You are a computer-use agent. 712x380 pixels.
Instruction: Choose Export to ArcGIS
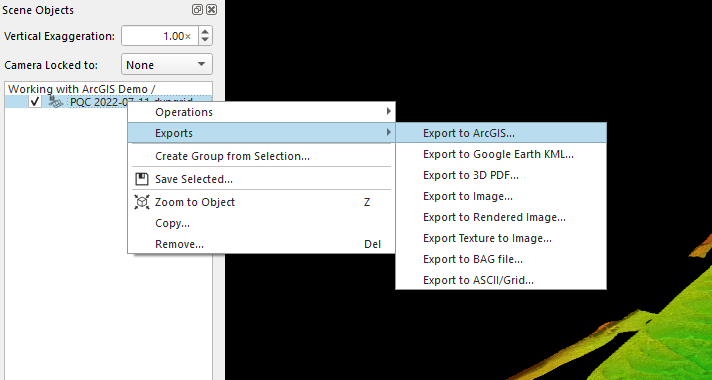coord(501,133)
